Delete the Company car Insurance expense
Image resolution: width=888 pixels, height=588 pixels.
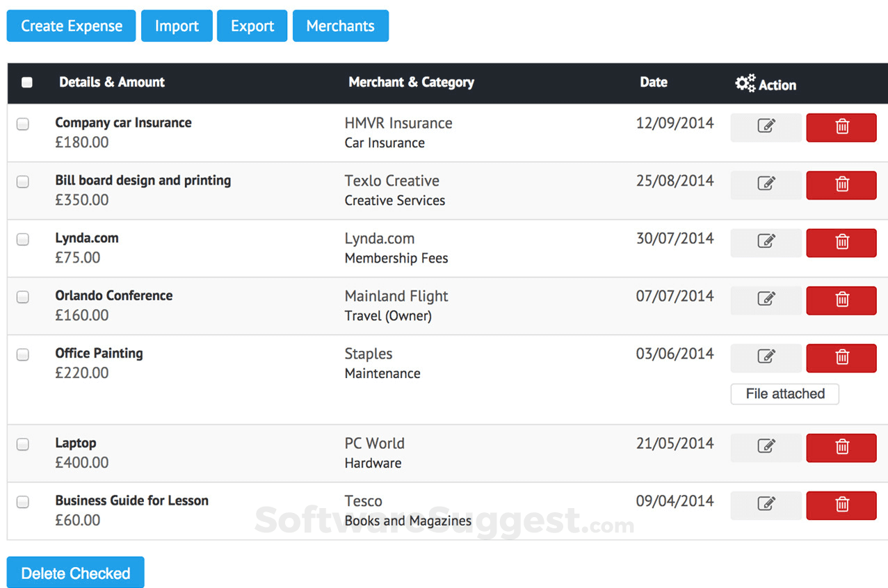(841, 127)
